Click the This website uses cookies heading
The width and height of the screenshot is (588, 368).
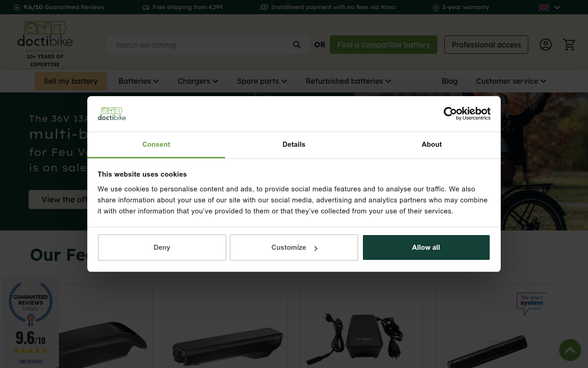tap(142, 174)
